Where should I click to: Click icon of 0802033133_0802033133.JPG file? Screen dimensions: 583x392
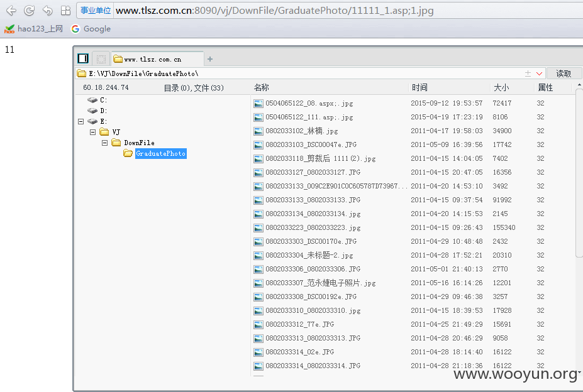pyautogui.click(x=258, y=200)
